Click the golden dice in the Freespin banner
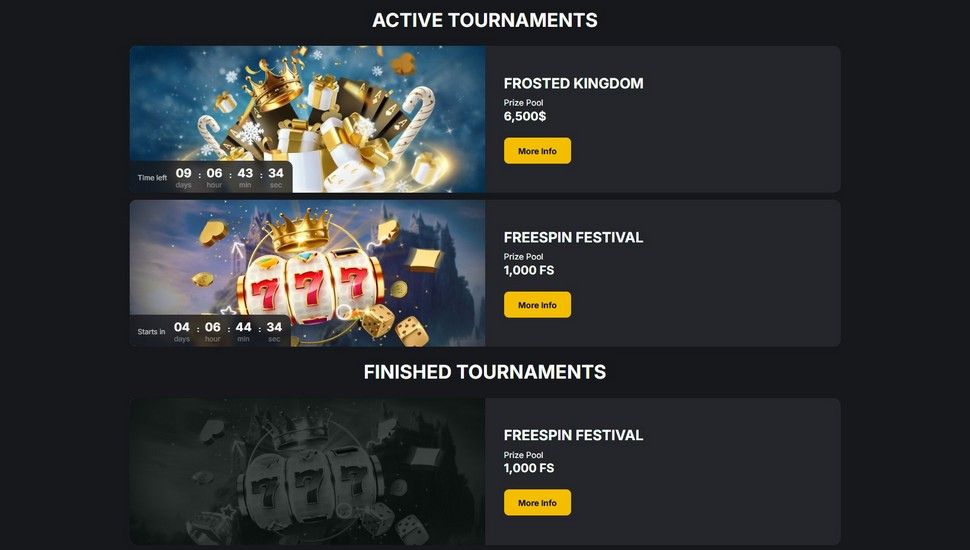The width and height of the screenshot is (970, 550). (394, 326)
